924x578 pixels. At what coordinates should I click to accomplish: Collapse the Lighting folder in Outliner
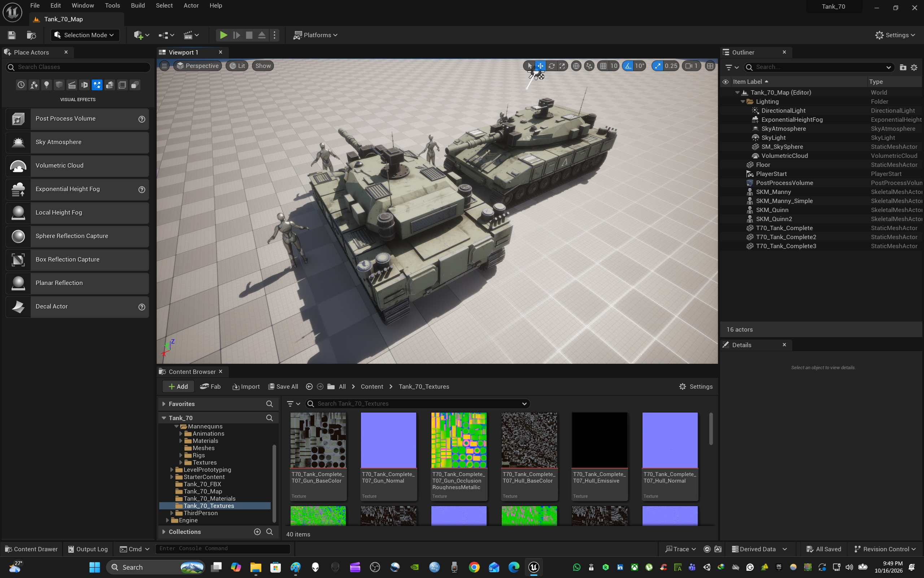click(743, 102)
